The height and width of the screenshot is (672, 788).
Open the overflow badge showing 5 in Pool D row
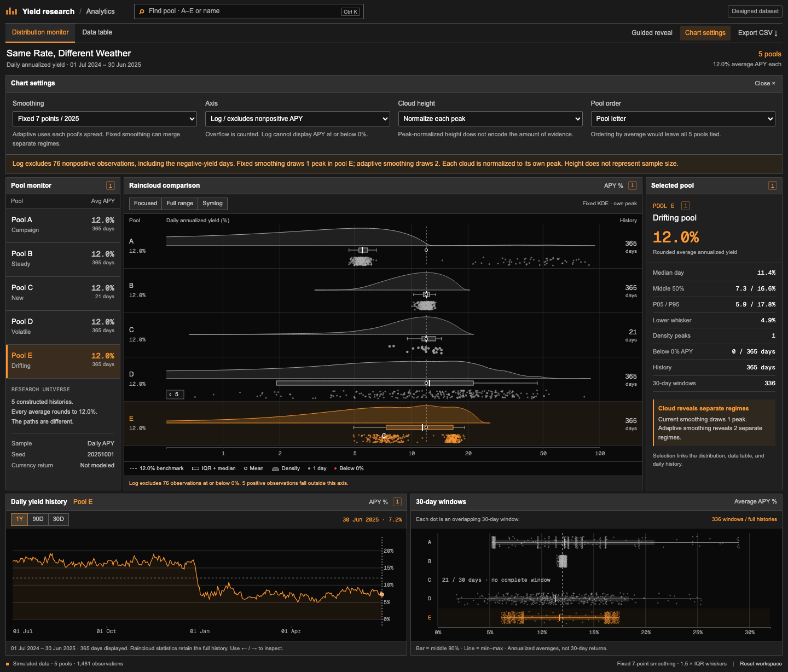(175, 394)
